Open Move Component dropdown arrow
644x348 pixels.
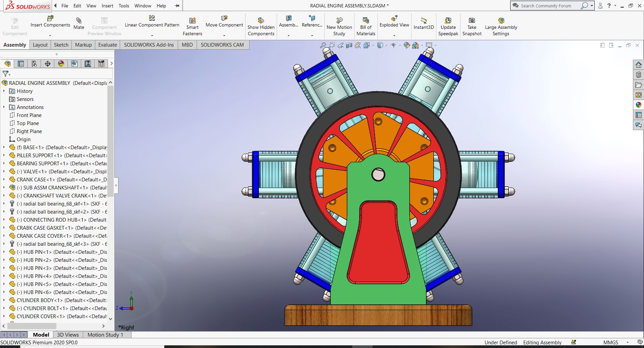coord(224,35)
